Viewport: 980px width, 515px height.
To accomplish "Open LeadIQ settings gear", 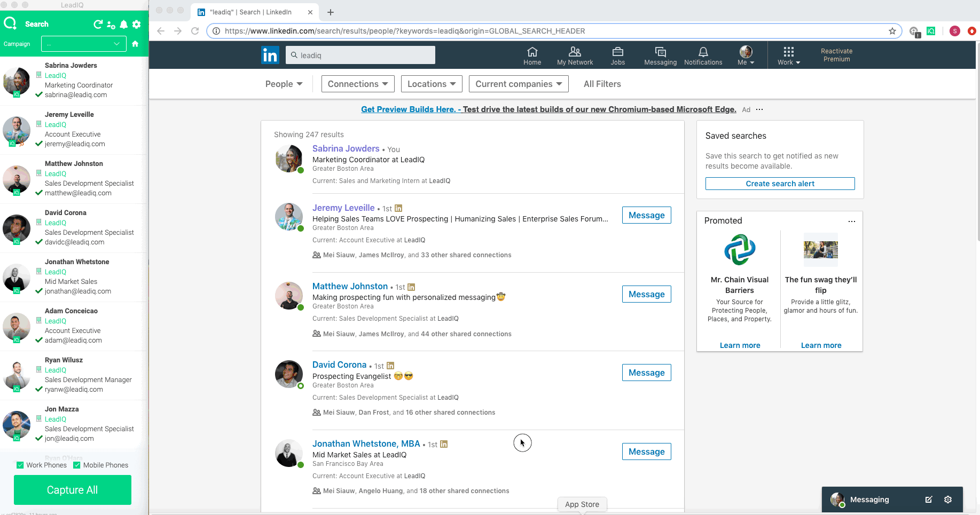I will (x=137, y=25).
